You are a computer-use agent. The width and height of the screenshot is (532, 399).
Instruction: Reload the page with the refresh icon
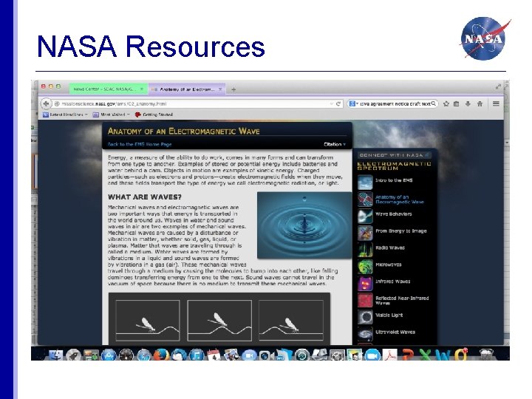pos(338,104)
